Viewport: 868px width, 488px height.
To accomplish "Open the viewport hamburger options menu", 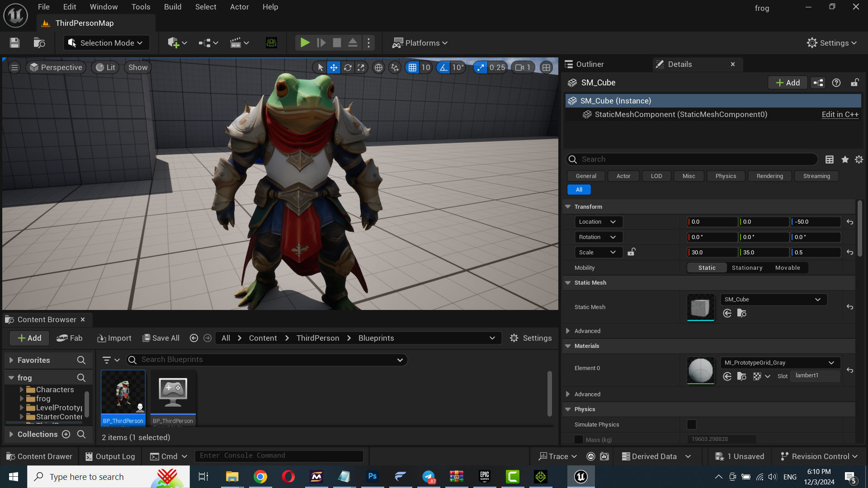I will (x=14, y=67).
